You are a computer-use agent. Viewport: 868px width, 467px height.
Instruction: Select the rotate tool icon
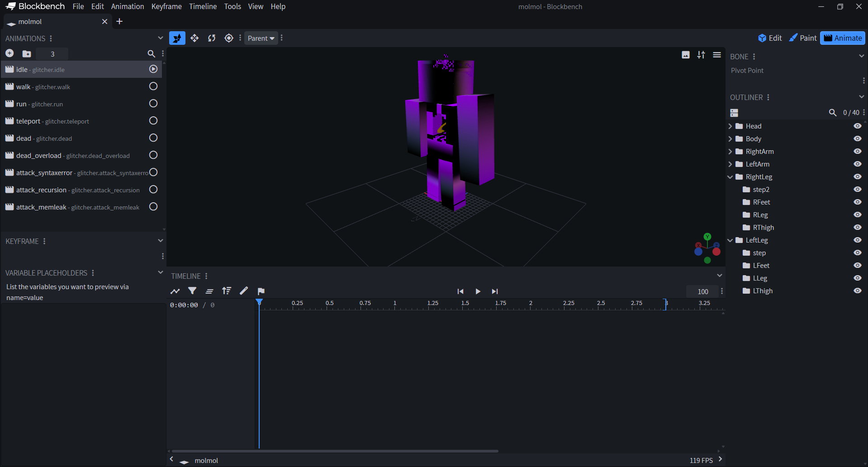pos(212,38)
